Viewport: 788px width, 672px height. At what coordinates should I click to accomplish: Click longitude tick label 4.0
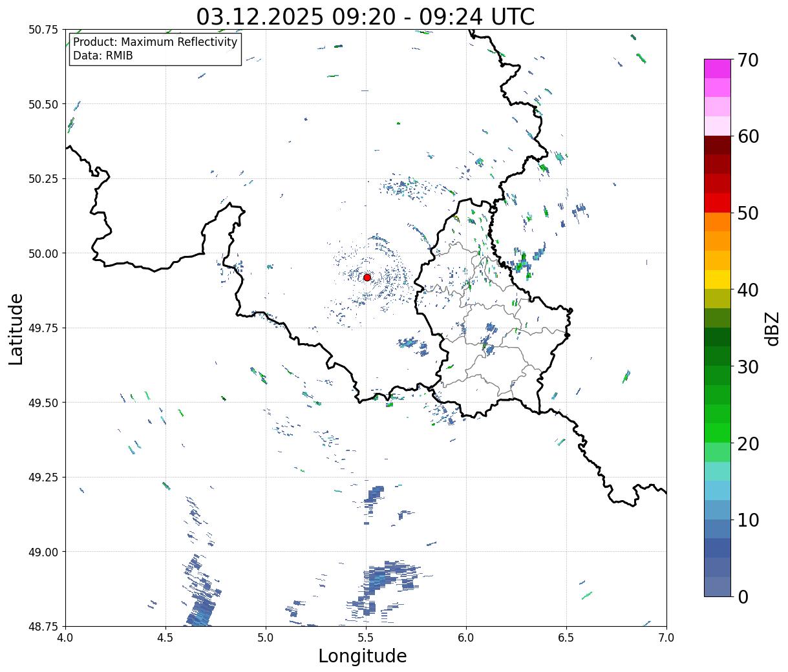click(65, 638)
